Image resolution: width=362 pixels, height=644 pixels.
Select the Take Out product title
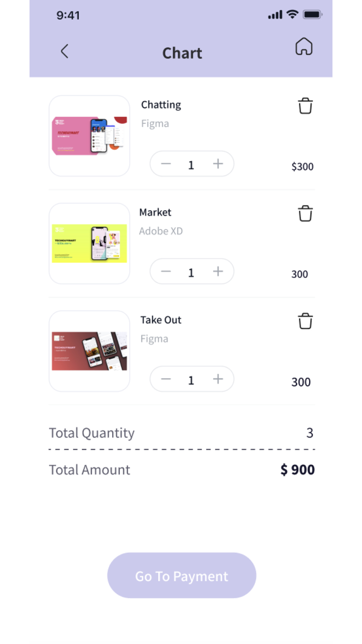[161, 320]
